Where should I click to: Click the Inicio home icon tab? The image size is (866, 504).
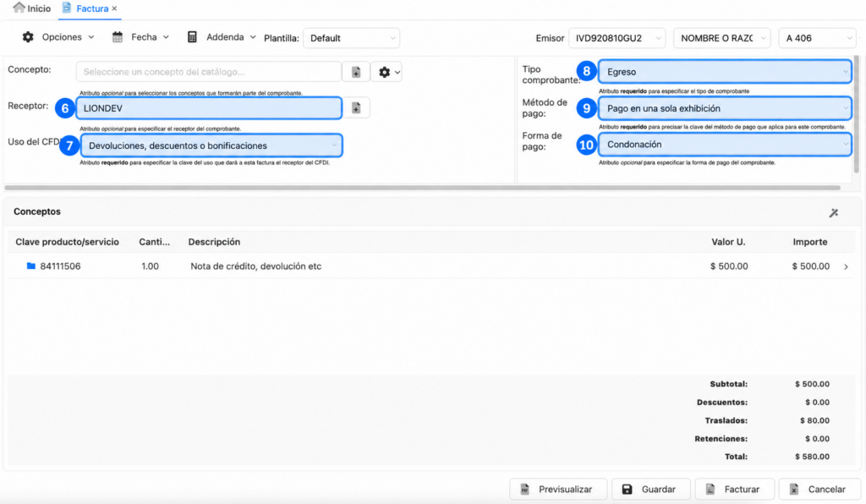[31, 8]
